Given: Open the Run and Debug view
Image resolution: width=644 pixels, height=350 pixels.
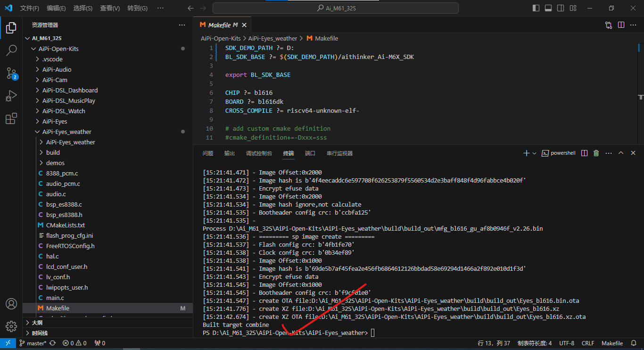Looking at the screenshot, I should click(x=11, y=96).
